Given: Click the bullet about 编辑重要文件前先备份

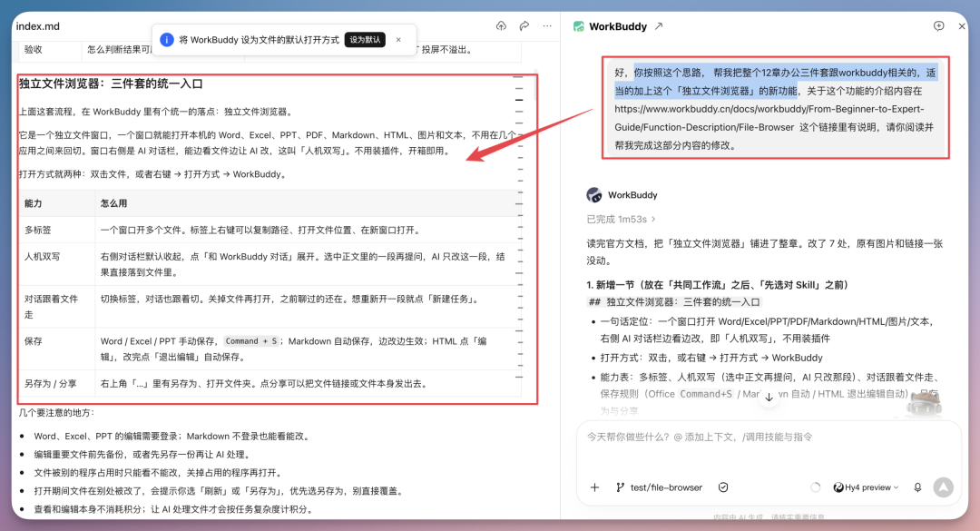Looking at the screenshot, I should click(x=142, y=455).
